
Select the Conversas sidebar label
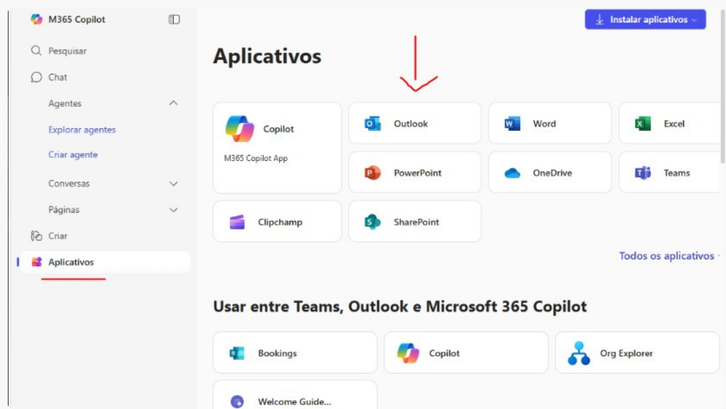pos(69,183)
